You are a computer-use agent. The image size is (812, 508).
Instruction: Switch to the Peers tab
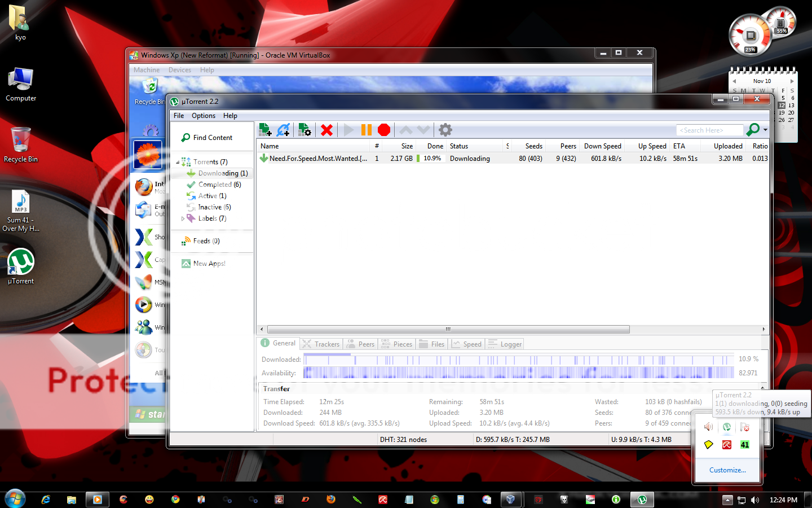(360, 344)
